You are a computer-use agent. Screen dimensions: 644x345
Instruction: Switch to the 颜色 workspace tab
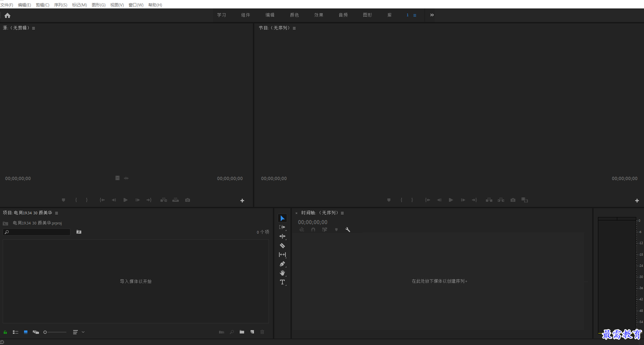[x=295, y=15]
